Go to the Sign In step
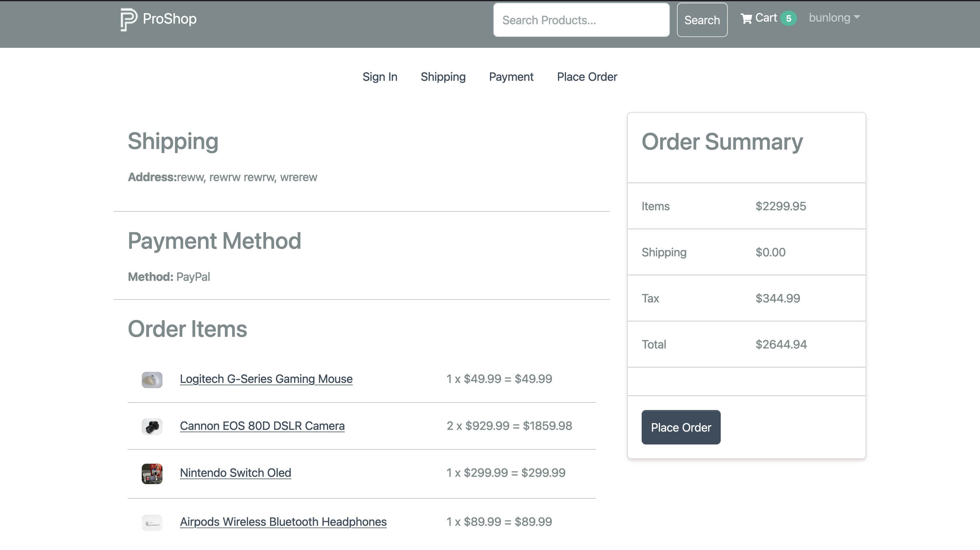The image size is (980, 550). 380,77
